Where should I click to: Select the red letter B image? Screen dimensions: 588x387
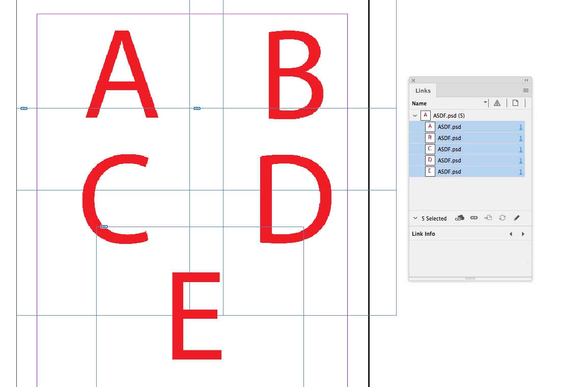point(295,75)
